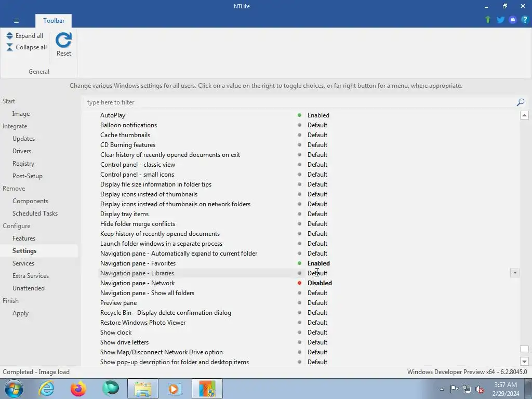This screenshot has height=399, width=532.
Task: Go to Updates in sidebar
Action: pyautogui.click(x=23, y=138)
